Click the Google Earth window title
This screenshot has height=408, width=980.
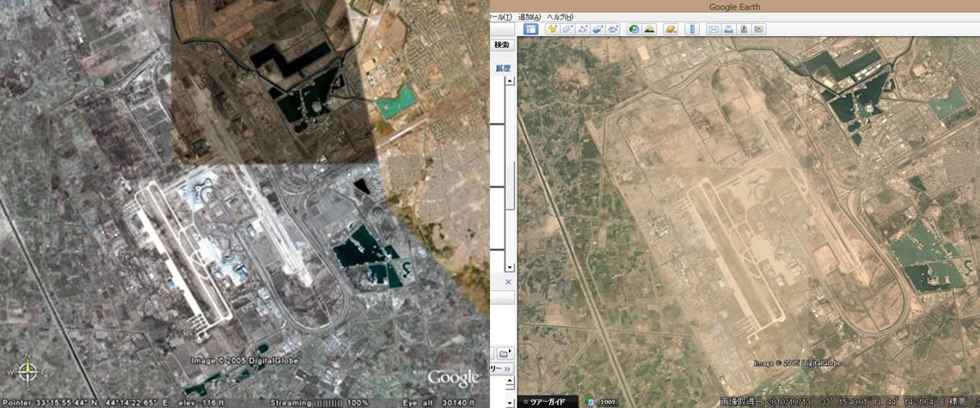(x=734, y=7)
